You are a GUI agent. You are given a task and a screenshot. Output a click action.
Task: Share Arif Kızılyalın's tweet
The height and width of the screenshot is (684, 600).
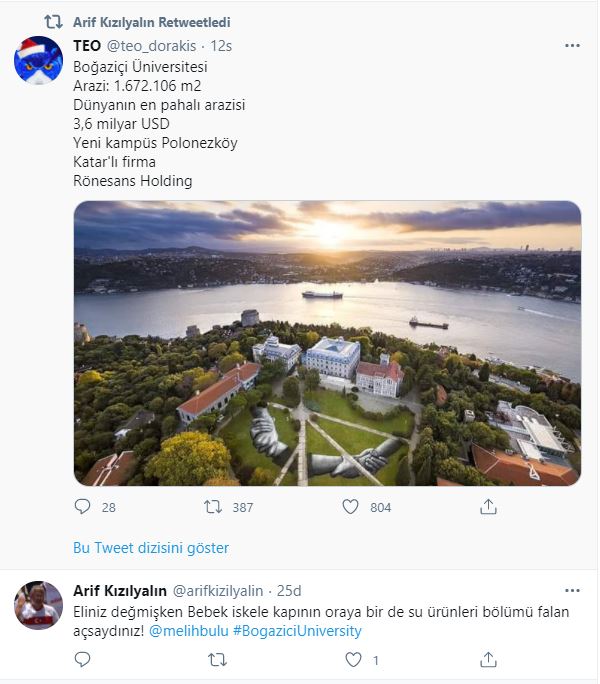(488, 659)
